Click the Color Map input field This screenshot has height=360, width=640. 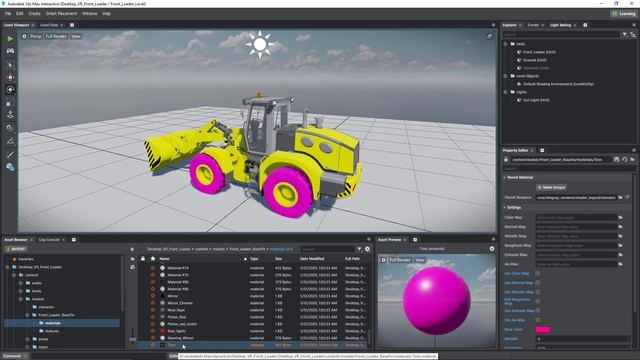tap(576, 218)
